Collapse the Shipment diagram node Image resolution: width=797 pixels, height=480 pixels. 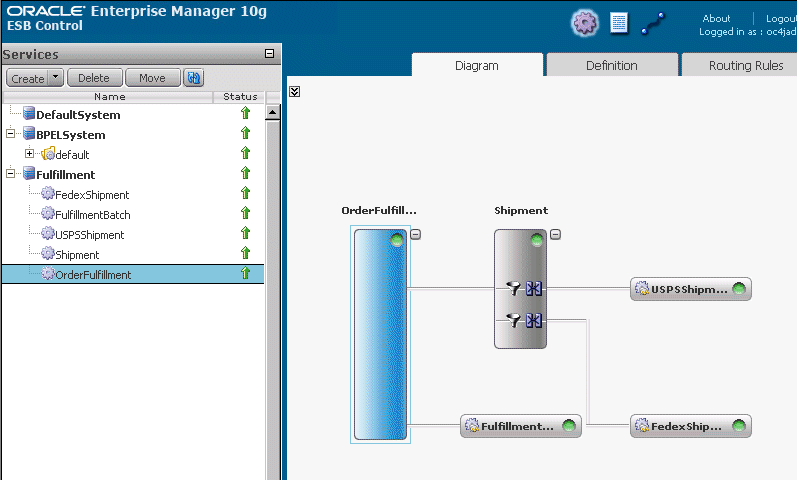click(x=556, y=234)
